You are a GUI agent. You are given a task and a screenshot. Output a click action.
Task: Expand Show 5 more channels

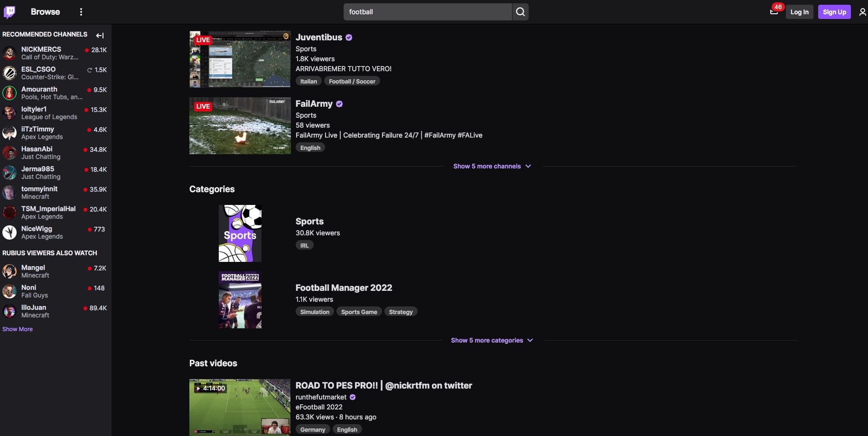492,166
